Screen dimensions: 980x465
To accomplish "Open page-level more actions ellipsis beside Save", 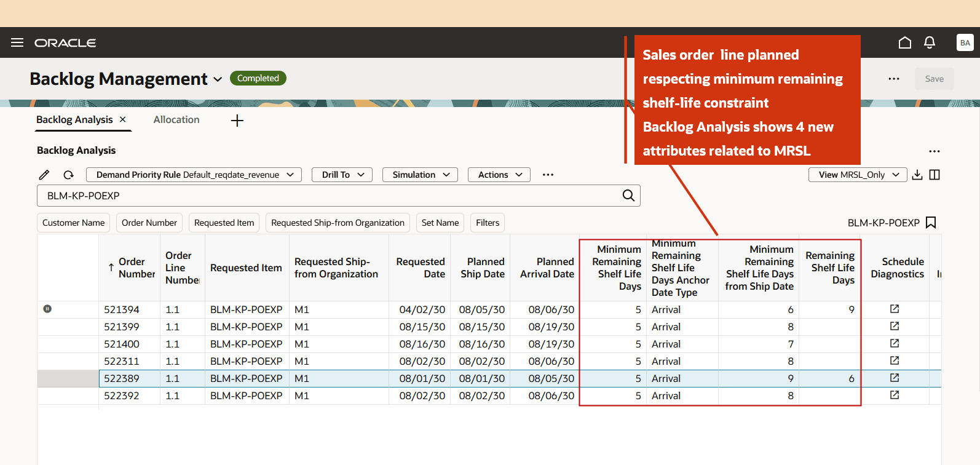I will (894, 79).
